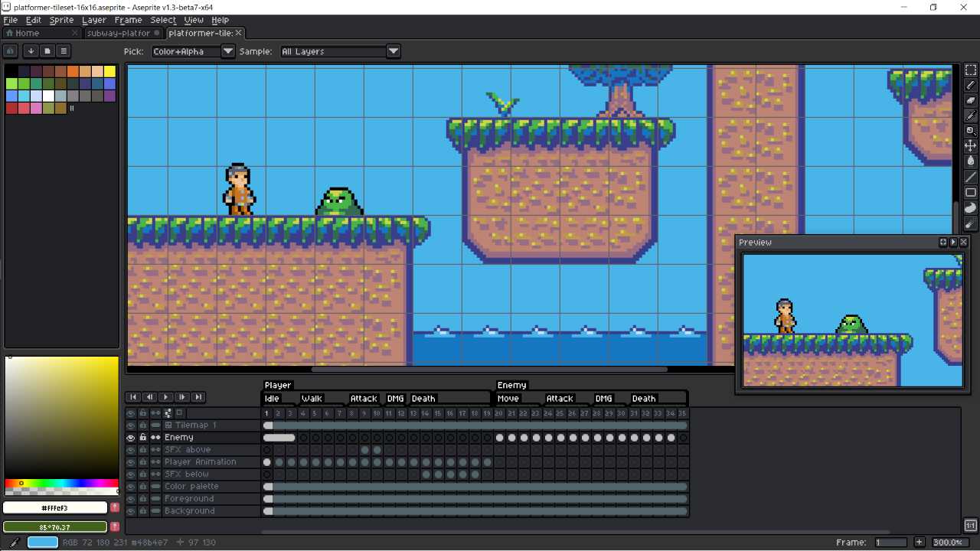Select the Blur tool at toolbar bottom

[x=971, y=223]
